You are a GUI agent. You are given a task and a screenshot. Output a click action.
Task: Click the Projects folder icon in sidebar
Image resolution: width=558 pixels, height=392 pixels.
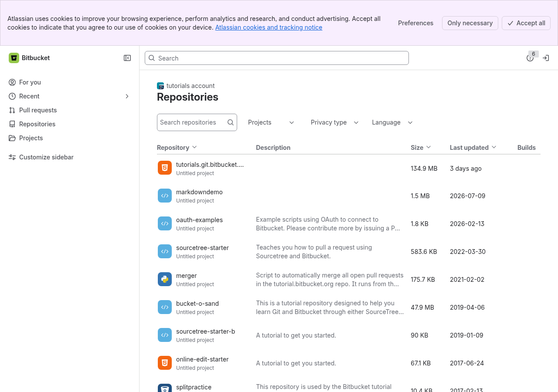coord(12,138)
